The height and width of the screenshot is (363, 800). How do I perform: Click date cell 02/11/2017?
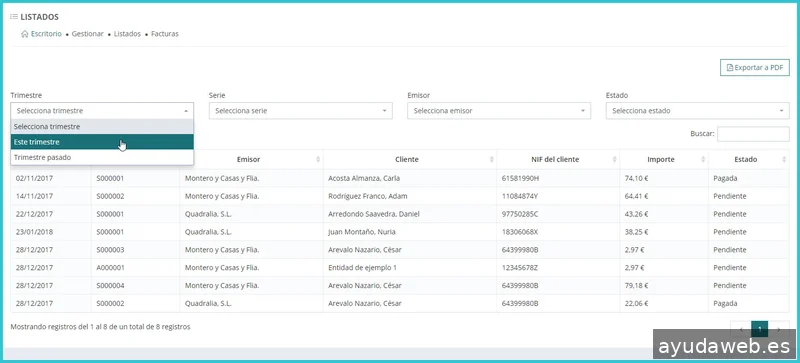(x=35, y=178)
